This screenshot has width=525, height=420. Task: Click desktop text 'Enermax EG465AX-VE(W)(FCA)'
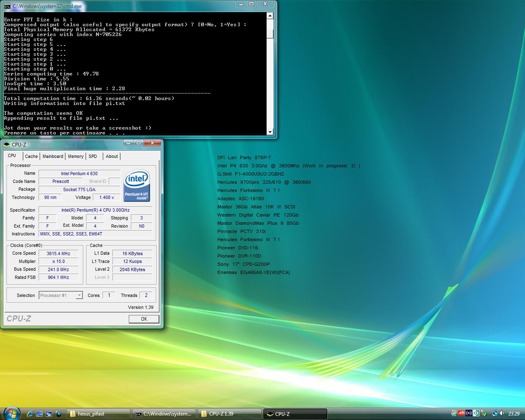(x=253, y=272)
